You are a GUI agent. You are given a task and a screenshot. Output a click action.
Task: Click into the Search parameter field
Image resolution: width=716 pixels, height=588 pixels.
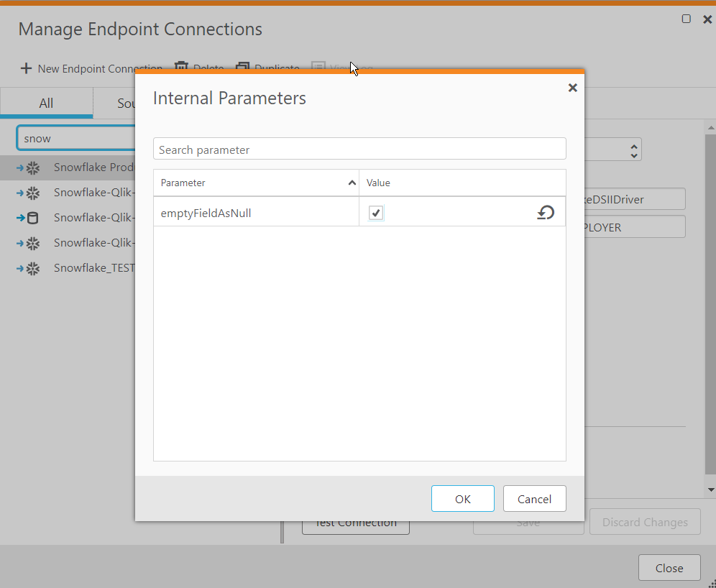pyautogui.click(x=359, y=150)
